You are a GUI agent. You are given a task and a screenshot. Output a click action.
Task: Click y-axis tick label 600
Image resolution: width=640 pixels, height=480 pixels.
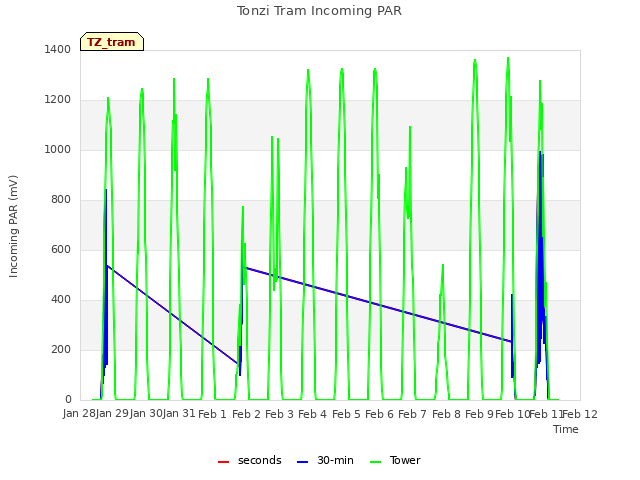point(61,249)
